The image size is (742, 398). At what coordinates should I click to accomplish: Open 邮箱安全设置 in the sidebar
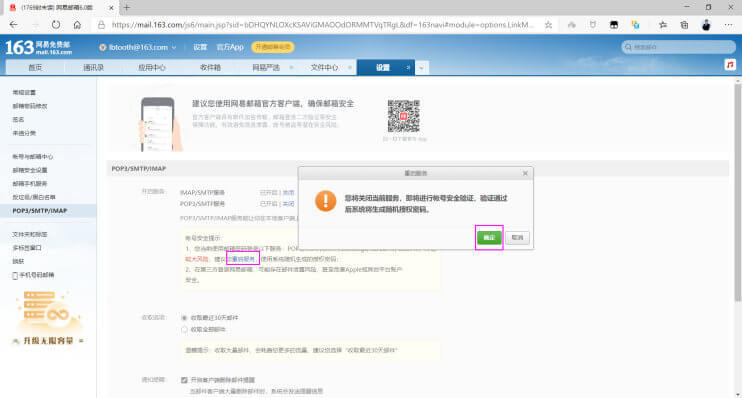tap(30, 170)
